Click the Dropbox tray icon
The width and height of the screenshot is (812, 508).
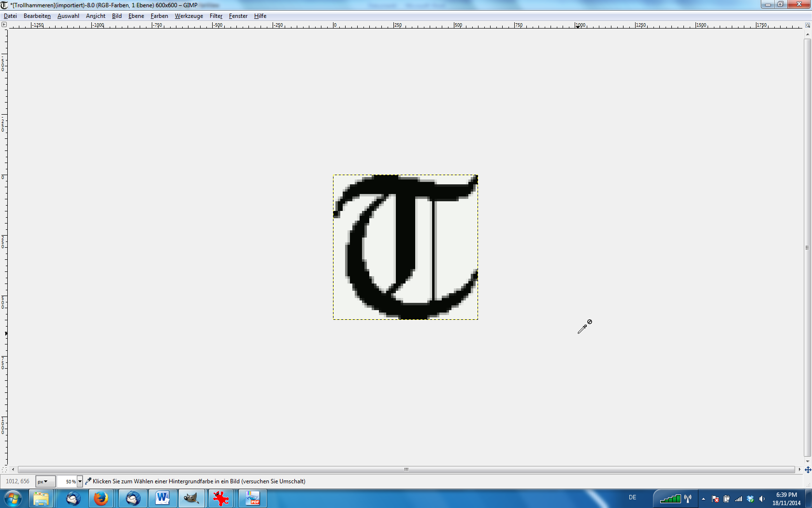pos(750,499)
